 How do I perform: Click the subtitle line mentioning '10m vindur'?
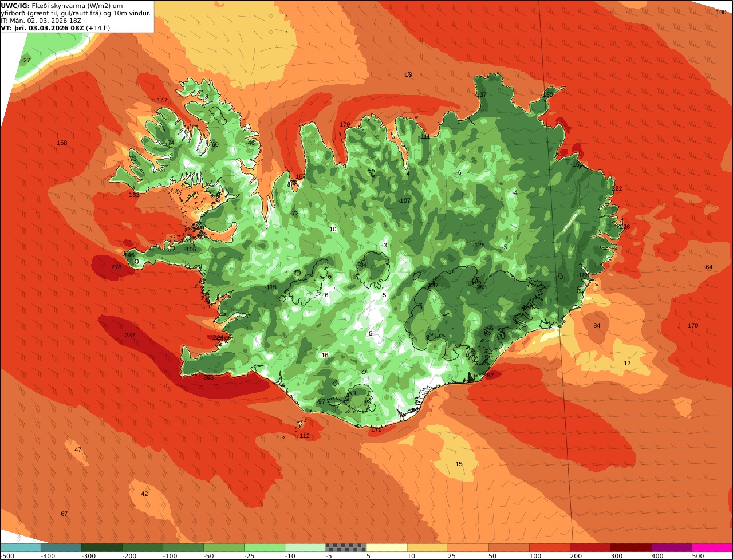[x=76, y=13]
